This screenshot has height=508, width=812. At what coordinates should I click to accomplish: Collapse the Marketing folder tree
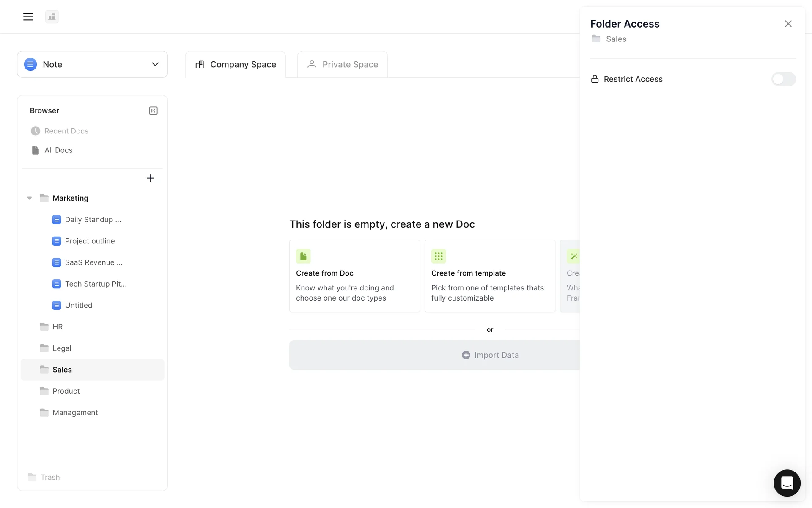tap(30, 198)
